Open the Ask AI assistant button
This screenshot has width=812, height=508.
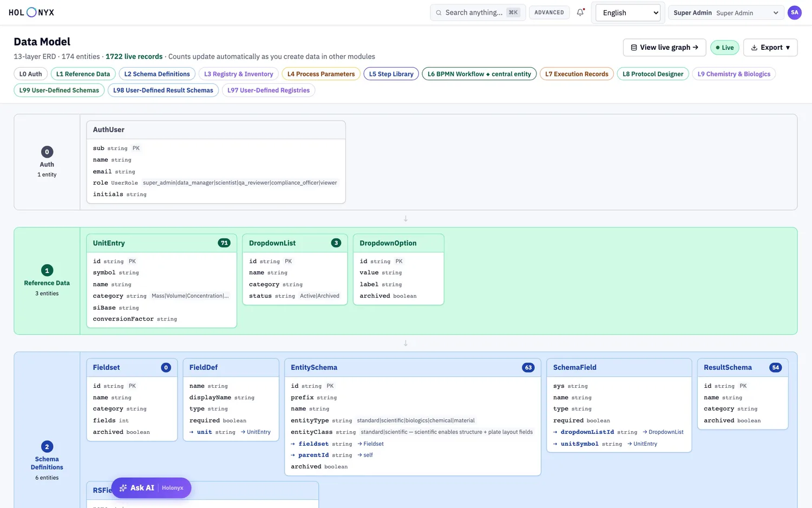(151, 488)
